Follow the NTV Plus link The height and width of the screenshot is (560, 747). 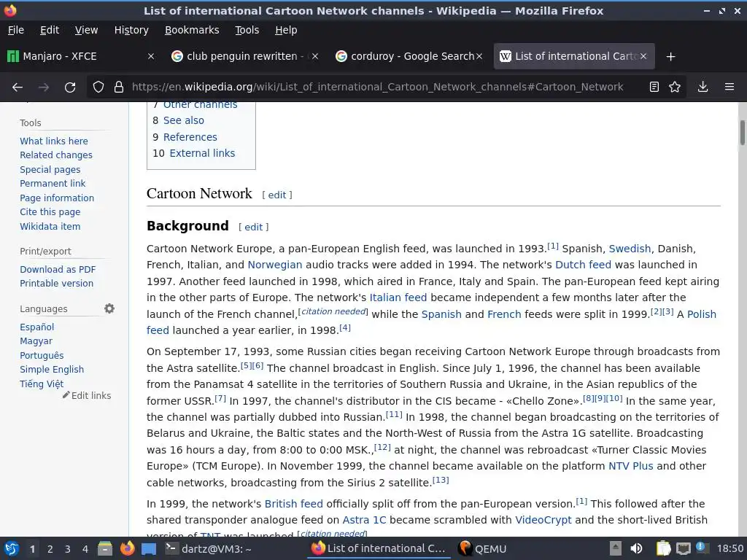(631, 466)
